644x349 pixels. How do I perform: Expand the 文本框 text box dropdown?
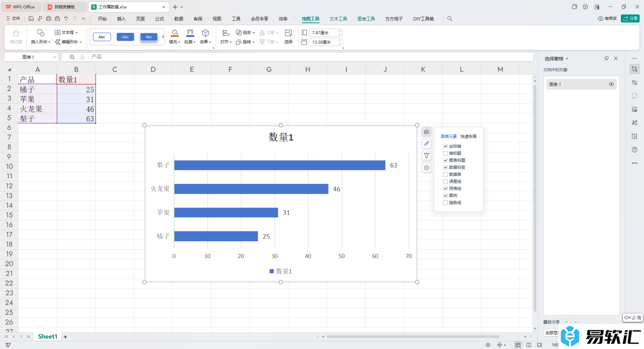point(76,32)
